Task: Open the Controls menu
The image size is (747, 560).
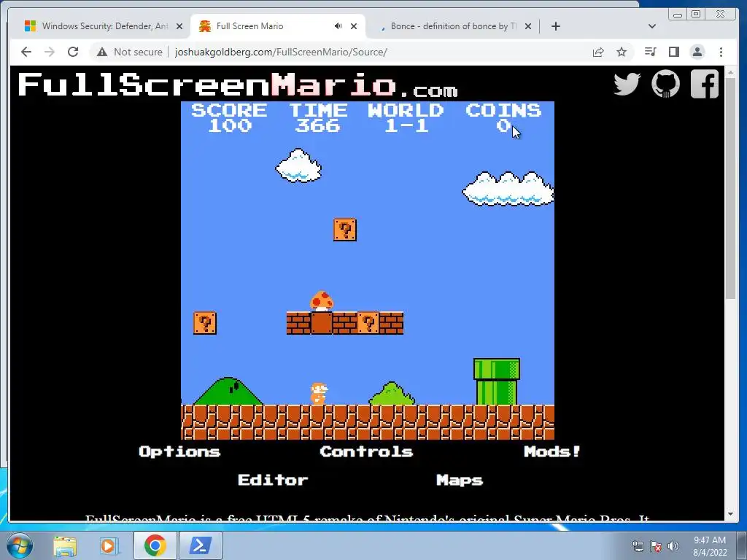Action: 366,451
